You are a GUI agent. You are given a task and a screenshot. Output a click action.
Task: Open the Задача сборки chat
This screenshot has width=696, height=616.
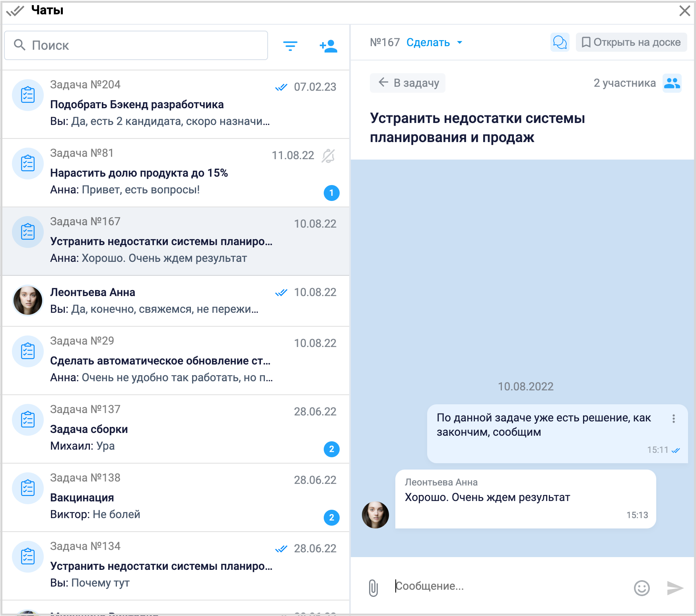(175, 429)
